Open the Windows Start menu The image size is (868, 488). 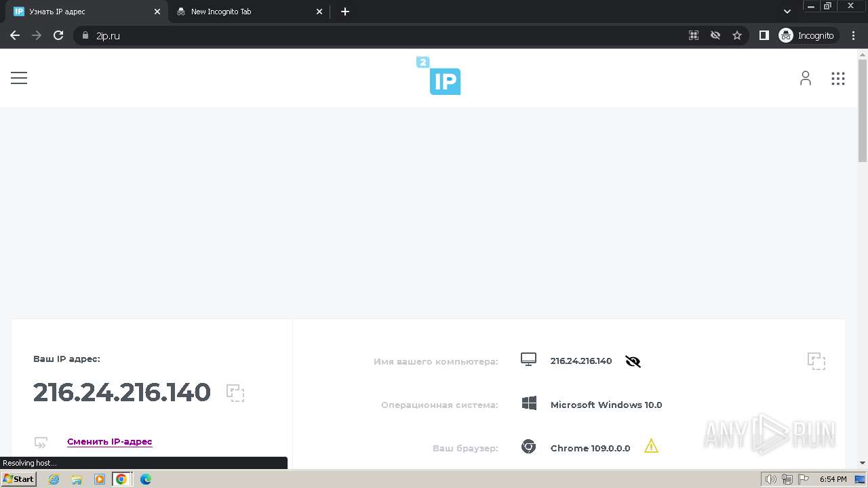18,479
